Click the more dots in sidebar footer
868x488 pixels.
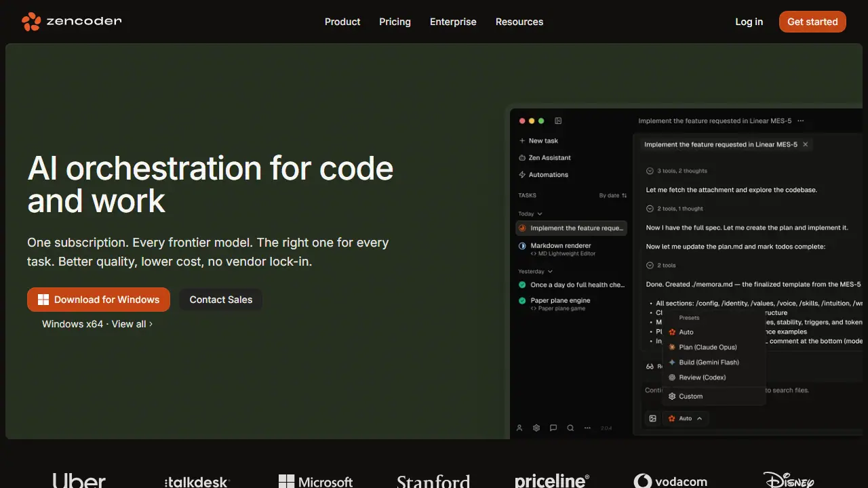[587, 428]
